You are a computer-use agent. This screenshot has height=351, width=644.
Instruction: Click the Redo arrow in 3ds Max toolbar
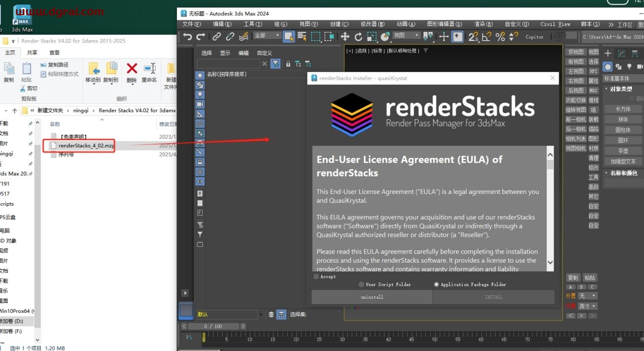coord(200,37)
